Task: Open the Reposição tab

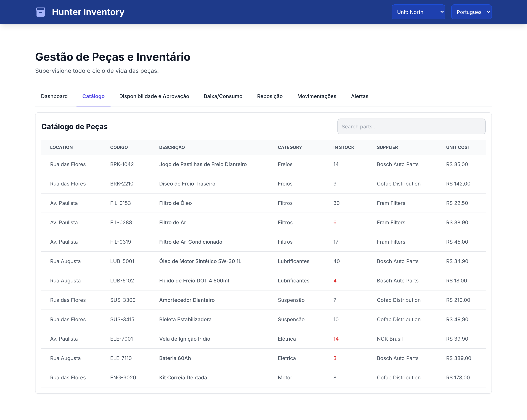Action: pyautogui.click(x=270, y=96)
